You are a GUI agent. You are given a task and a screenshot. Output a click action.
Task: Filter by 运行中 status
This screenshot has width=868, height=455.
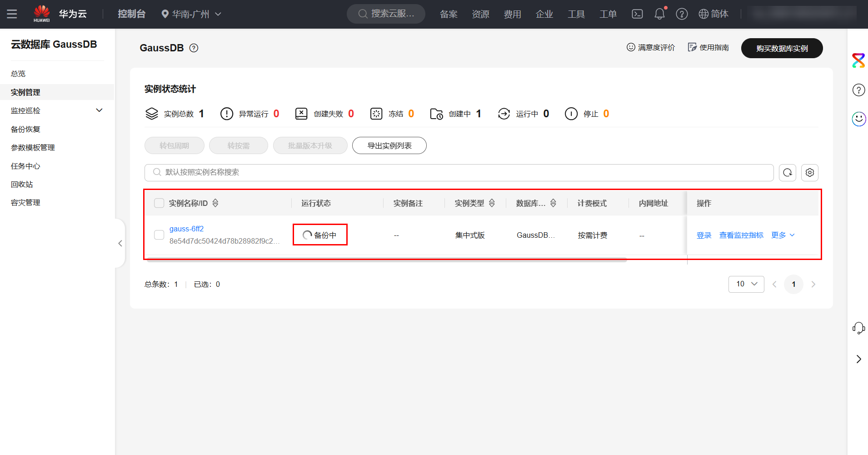524,114
